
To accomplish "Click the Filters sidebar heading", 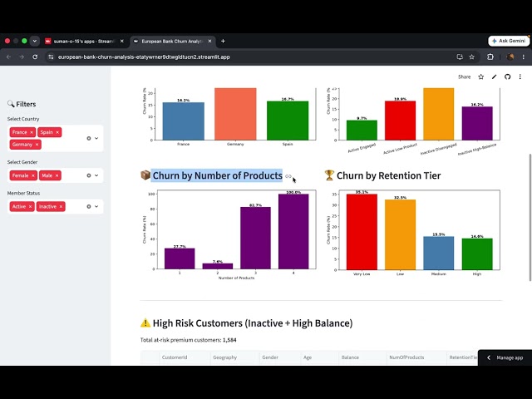I will tap(26, 104).
